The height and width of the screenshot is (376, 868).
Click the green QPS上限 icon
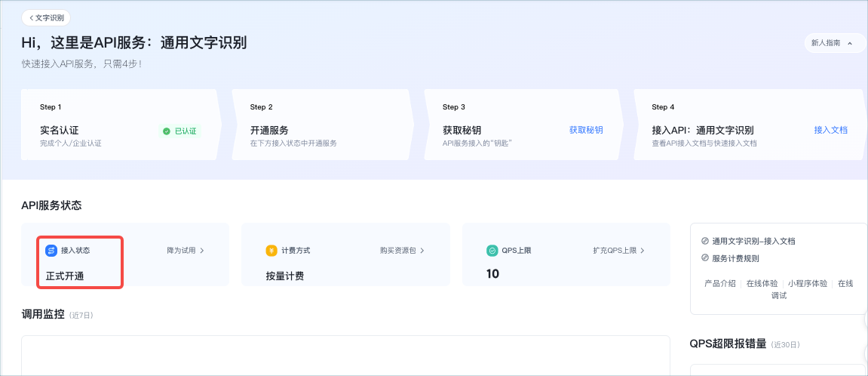[492, 251]
